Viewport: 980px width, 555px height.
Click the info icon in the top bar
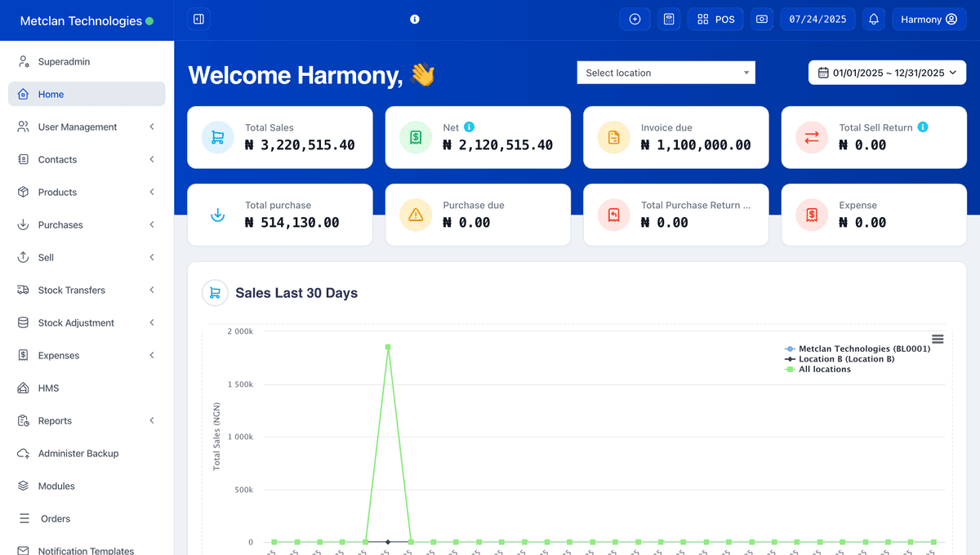point(414,19)
